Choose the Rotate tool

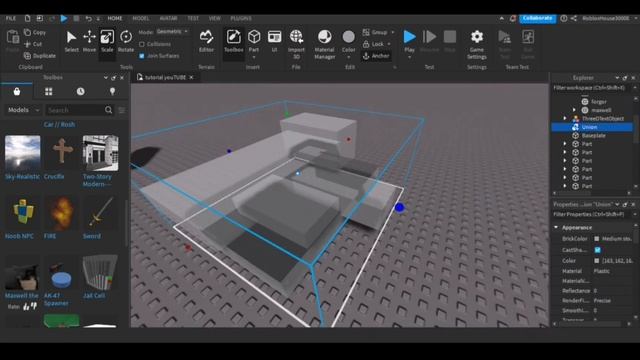pos(126,41)
